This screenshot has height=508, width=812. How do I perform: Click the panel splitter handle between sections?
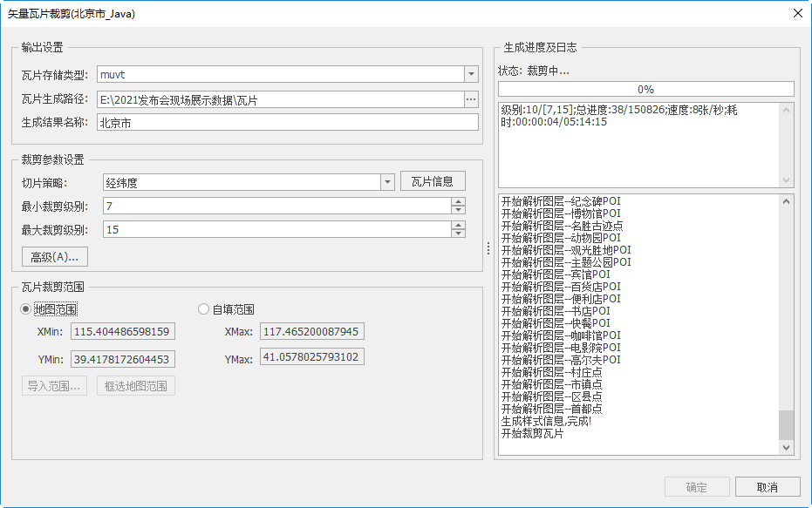pyautogui.click(x=488, y=248)
